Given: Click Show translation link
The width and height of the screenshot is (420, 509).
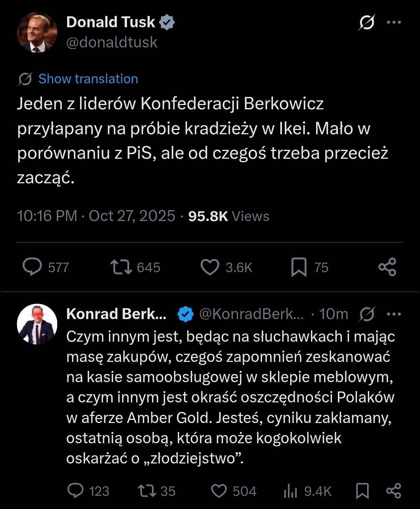Looking at the screenshot, I should 88,79.
